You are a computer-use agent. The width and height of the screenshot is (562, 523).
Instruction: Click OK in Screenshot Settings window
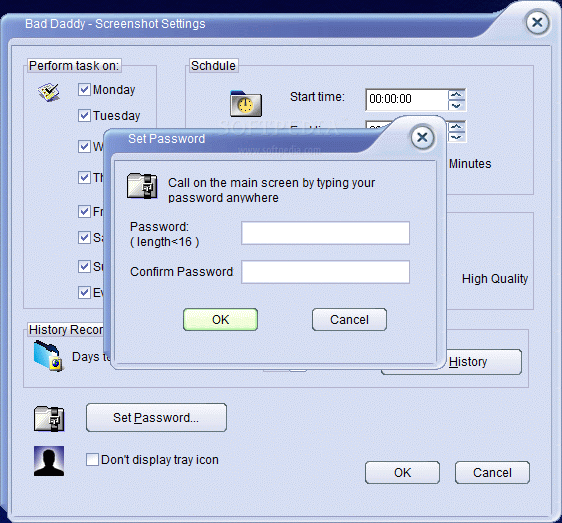[x=403, y=472]
